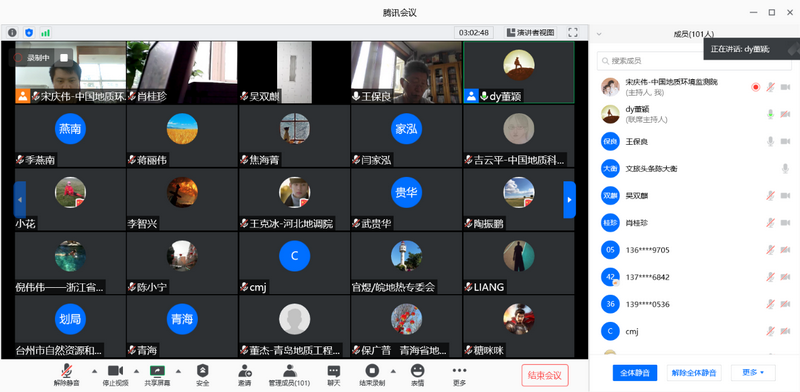The image size is (800, 392).
Task: Check the green network signal indicator
Action: [46, 33]
